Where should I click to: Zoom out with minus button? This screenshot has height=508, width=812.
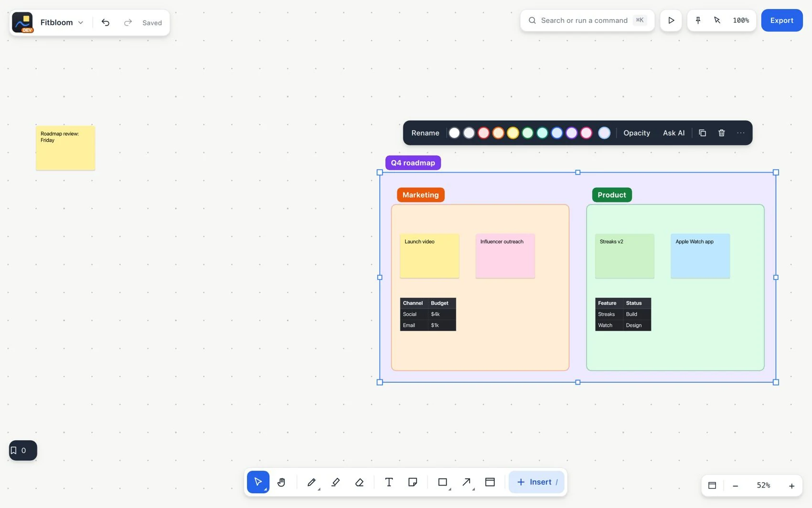[736, 486]
